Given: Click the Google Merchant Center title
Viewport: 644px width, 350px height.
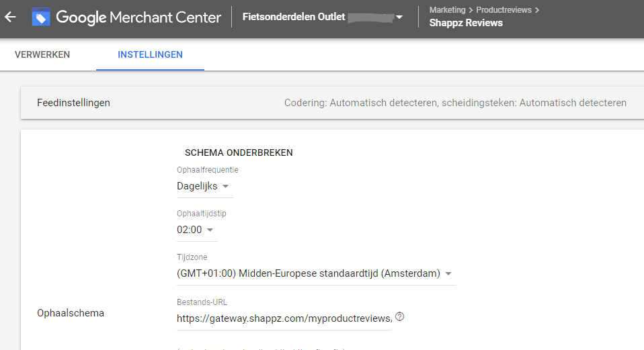Looking at the screenshot, I should point(138,17).
